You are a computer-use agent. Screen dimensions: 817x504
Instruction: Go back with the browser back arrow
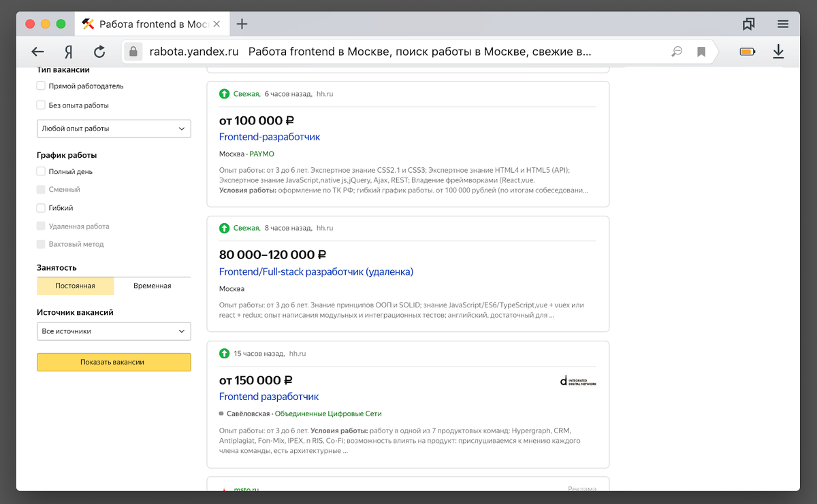38,52
